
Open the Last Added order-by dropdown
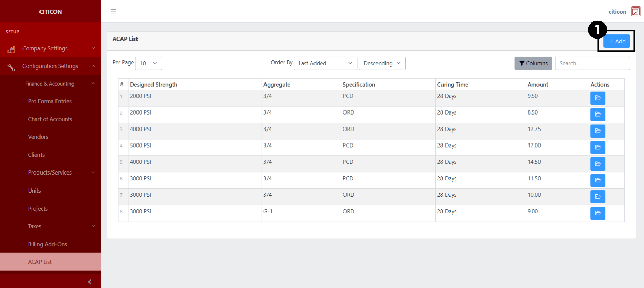(x=325, y=63)
